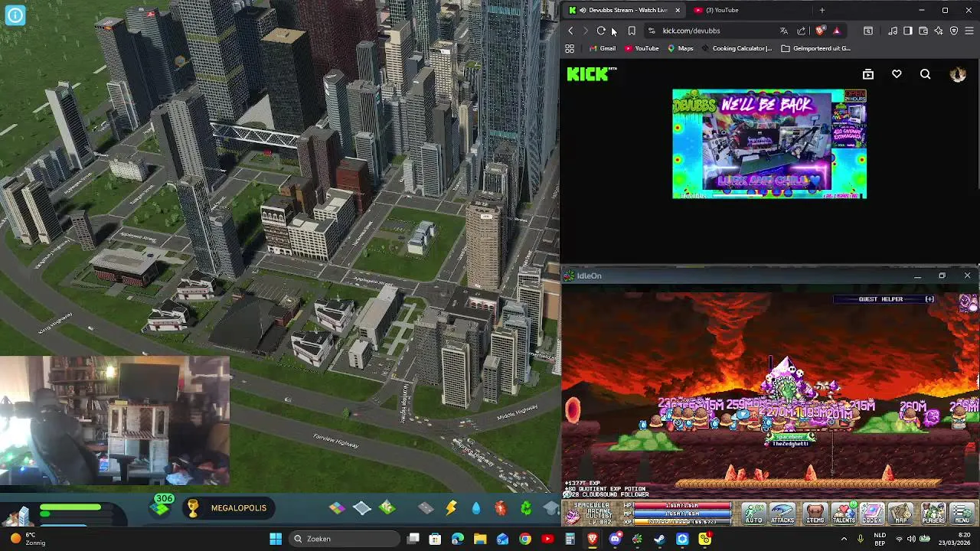The height and width of the screenshot is (551, 980).
Task: Open the Windows Start menu
Action: click(x=276, y=539)
